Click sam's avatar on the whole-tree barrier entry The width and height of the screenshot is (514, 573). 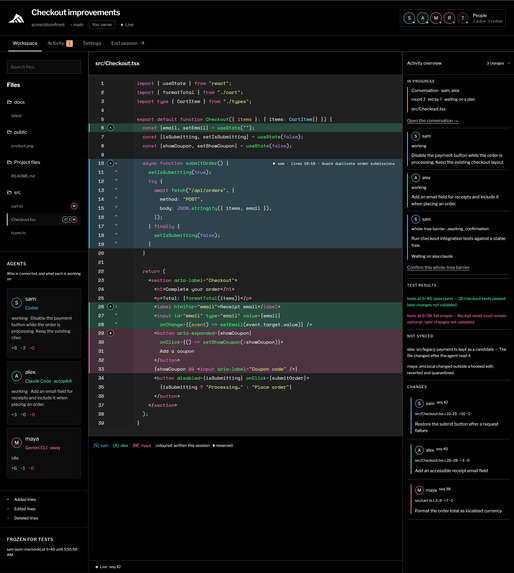415,219
